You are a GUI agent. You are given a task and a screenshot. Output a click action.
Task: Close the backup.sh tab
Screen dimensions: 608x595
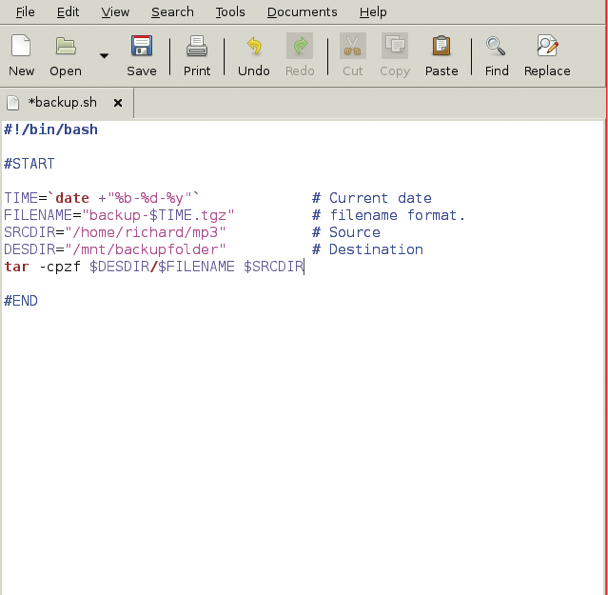(x=117, y=103)
